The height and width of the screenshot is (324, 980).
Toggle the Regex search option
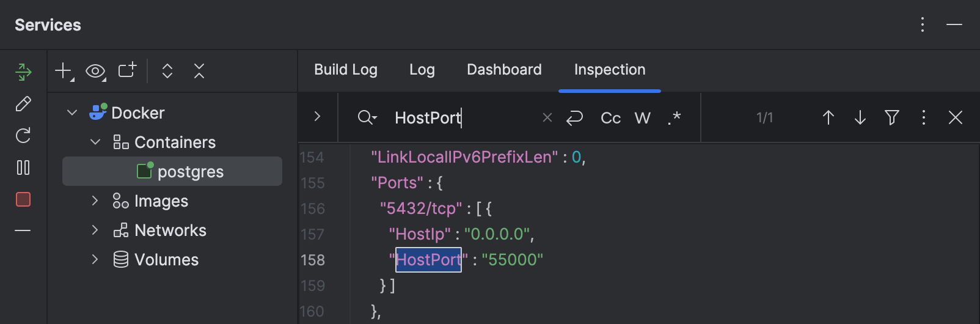pyautogui.click(x=674, y=117)
